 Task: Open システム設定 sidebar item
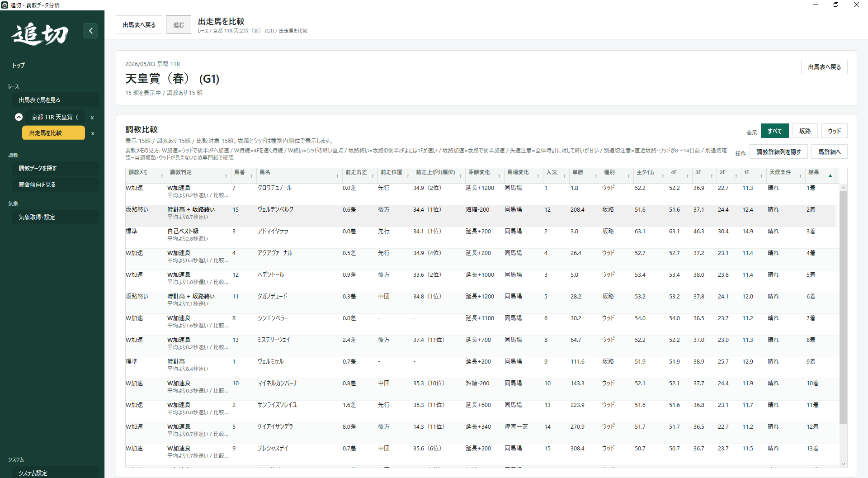click(55, 473)
